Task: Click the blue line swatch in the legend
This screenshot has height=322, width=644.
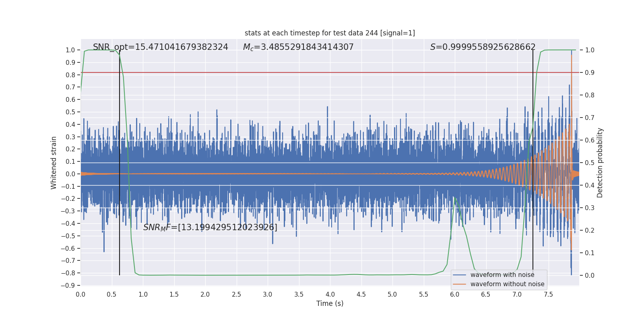Action: pos(459,275)
